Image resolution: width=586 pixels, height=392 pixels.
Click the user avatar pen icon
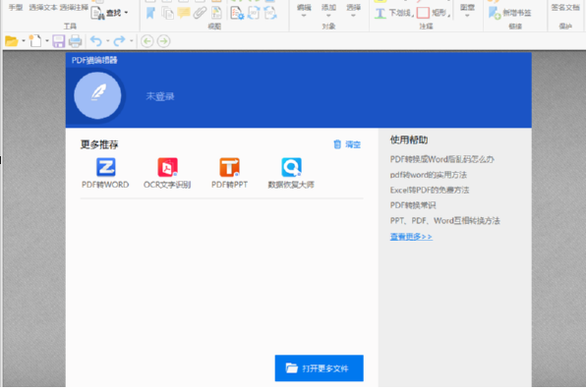tap(97, 95)
